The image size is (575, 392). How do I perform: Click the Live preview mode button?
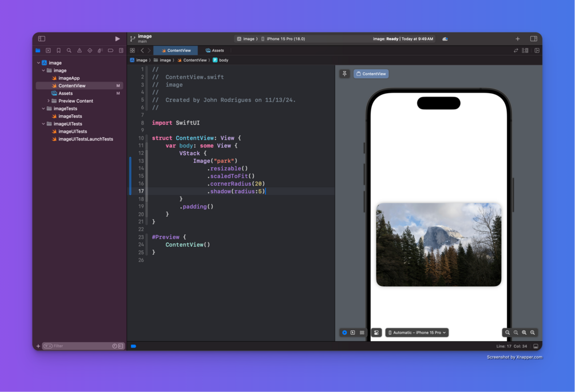click(x=344, y=333)
